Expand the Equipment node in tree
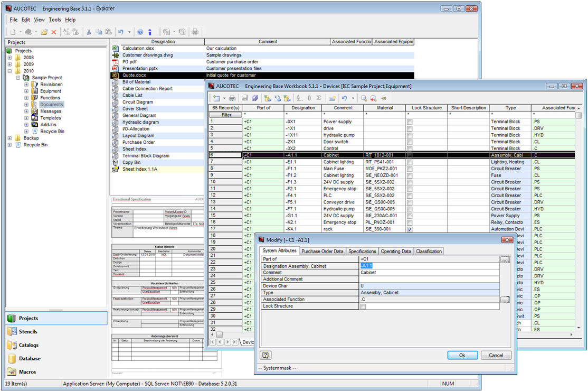The width and height of the screenshot is (588, 391). [x=26, y=91]
